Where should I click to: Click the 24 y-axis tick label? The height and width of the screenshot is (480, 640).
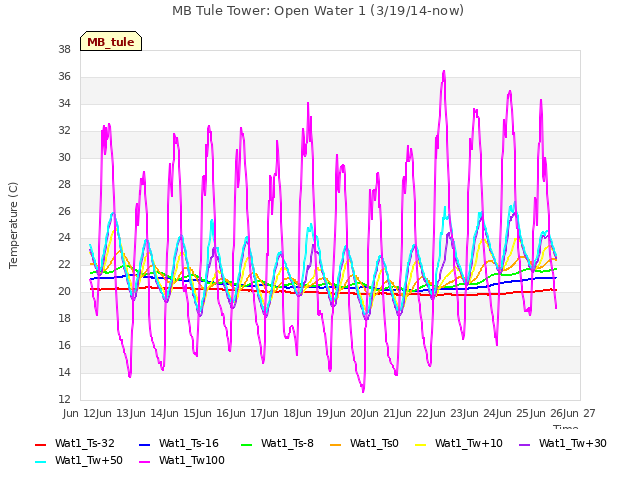point(64,238)
